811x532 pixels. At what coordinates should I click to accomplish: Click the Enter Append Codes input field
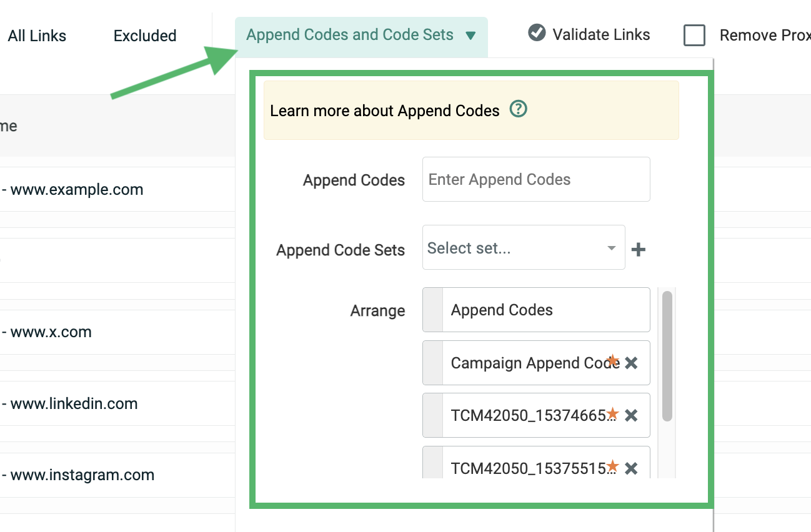click(x=536, y=180)
